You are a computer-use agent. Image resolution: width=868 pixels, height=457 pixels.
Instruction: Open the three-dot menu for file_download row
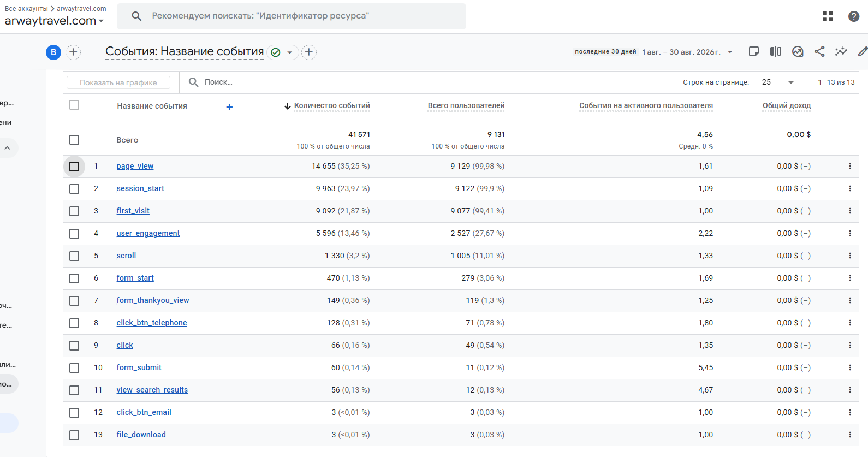[850, 435]
